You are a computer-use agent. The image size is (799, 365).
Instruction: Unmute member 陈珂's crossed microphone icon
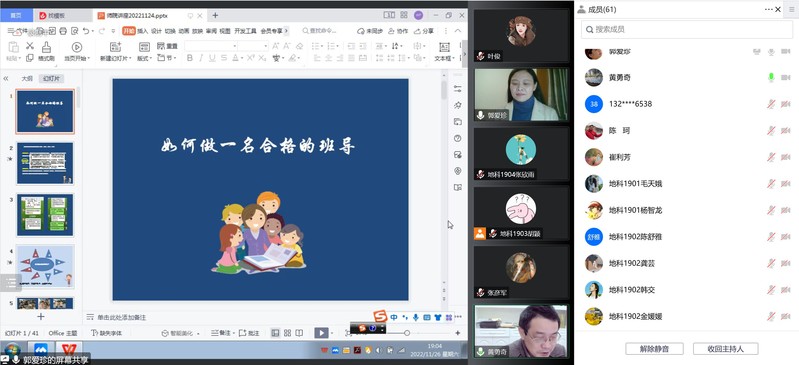pyautogui.click(x=771, y=131)
